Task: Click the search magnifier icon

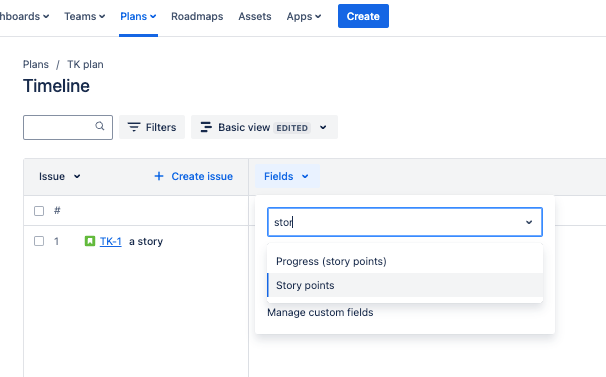Action: tap(100, 126)
